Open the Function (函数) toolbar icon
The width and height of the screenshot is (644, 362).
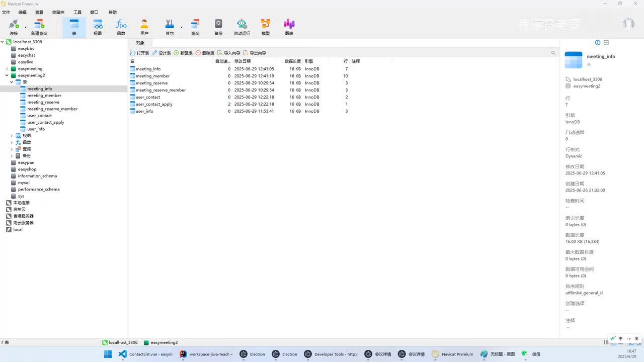coord(121,27)
